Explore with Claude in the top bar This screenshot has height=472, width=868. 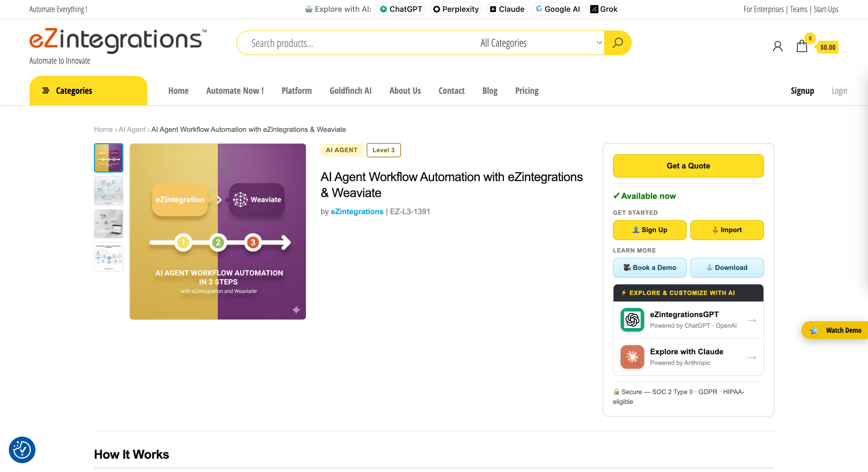(x=506, y=9)
